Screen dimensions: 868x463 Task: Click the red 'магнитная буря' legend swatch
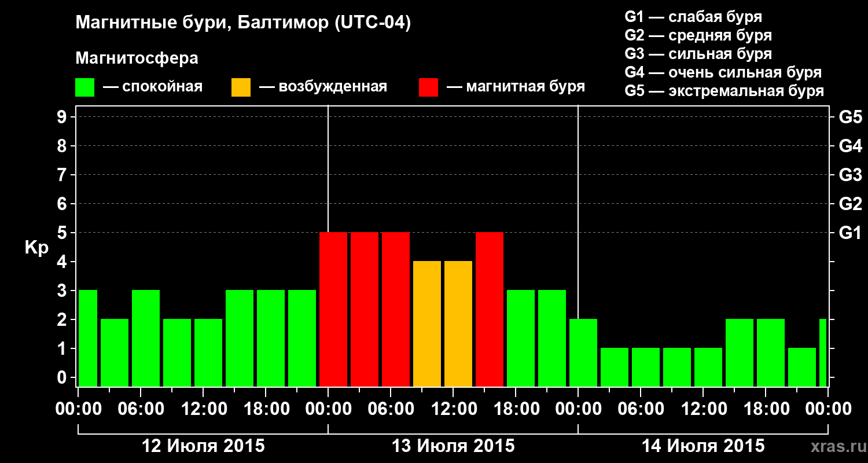429,87
